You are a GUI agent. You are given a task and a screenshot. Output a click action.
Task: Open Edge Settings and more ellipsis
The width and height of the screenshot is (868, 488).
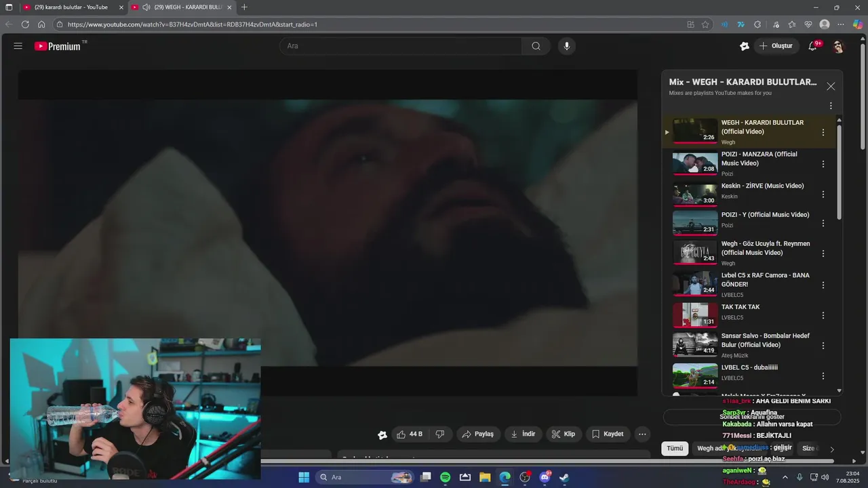pos(841,24)
